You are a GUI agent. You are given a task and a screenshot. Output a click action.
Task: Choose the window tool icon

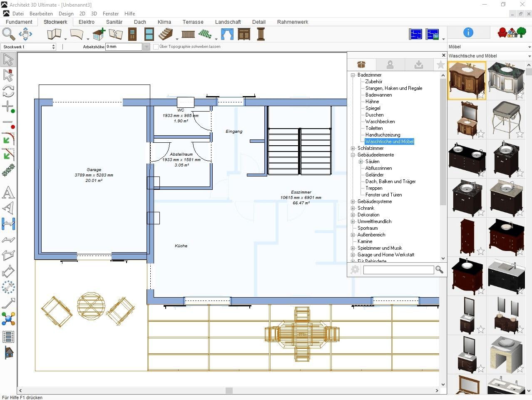(149, 34)
